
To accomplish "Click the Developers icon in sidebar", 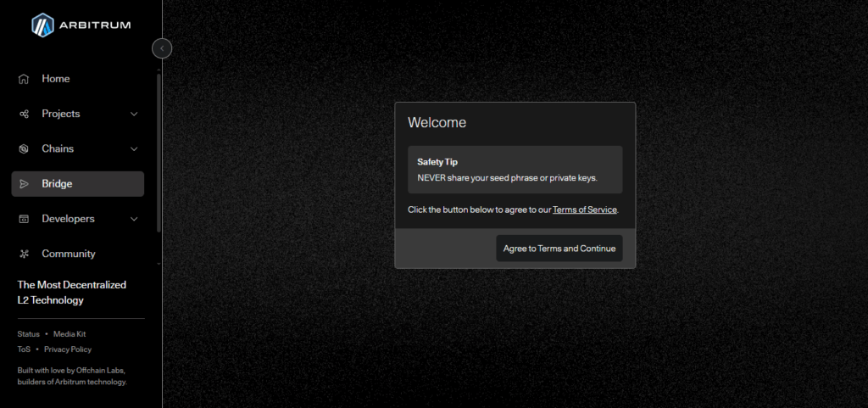I will (24, 219).
